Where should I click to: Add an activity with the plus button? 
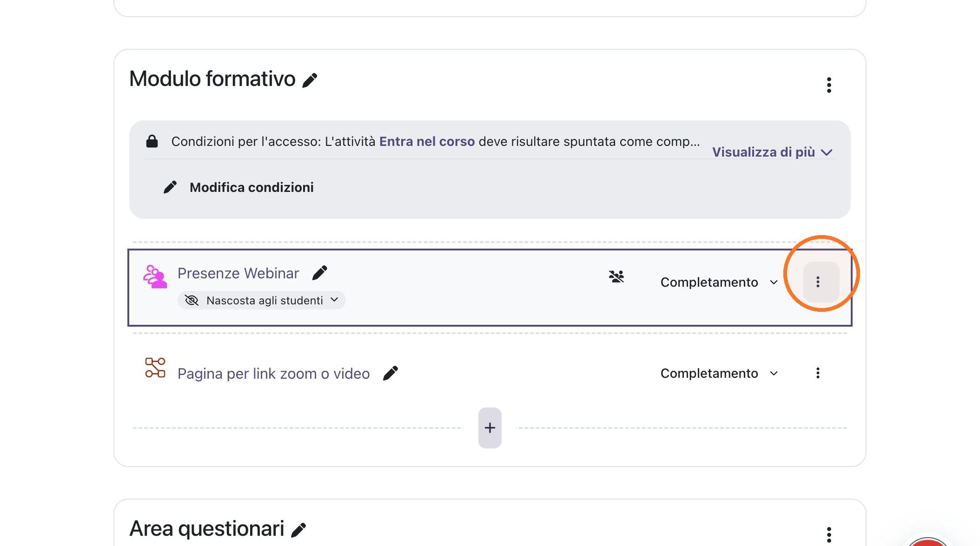tap(490, 428)
